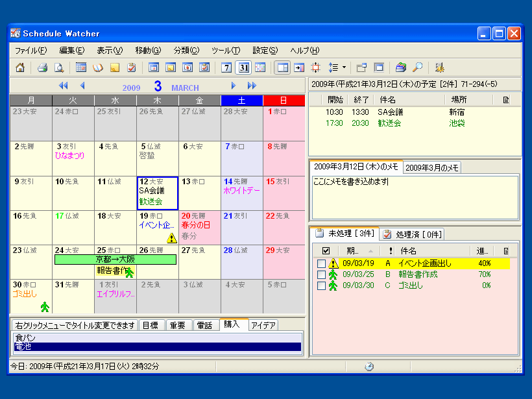This screenshot has width=532, height=399.
Task: Open the ファイル(F) menu
Action: tap(30, 51)
